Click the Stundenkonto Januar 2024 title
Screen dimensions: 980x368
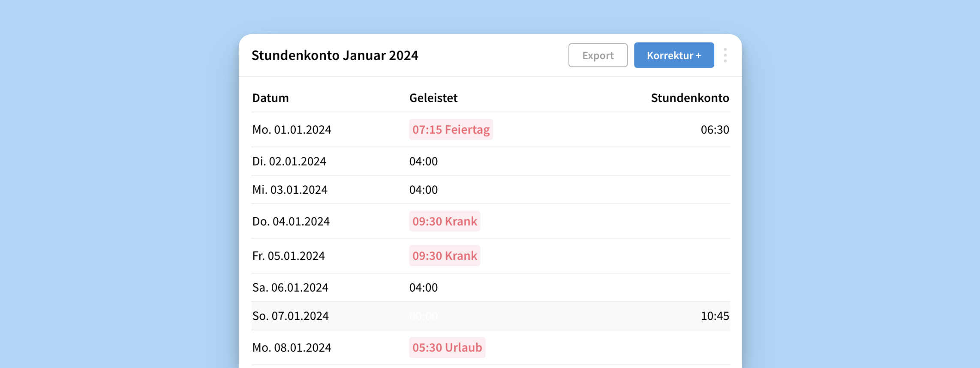tap(334, 55)
